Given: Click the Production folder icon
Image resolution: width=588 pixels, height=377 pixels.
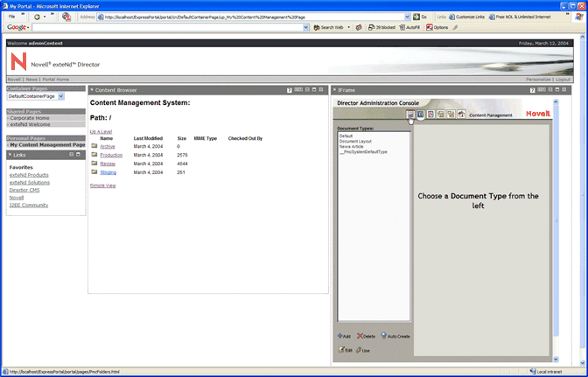Looking at the screenshot, I should click(x=94, y=155).
